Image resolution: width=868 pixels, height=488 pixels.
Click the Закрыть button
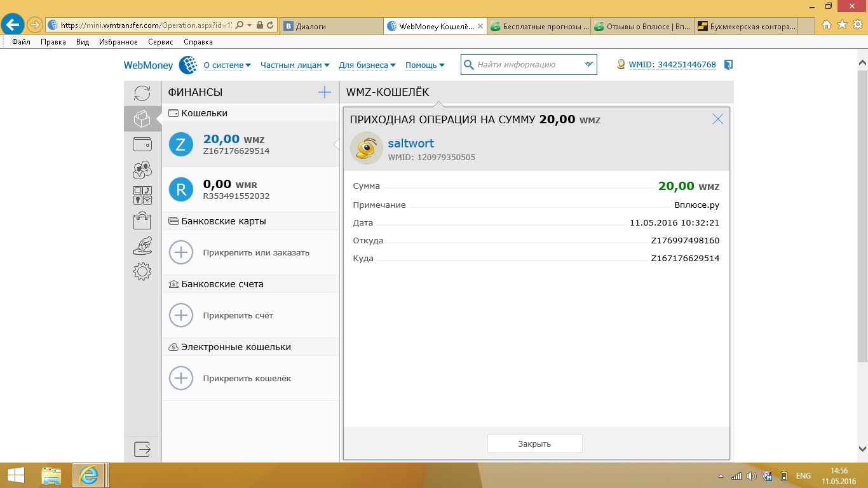coord(534,444)
